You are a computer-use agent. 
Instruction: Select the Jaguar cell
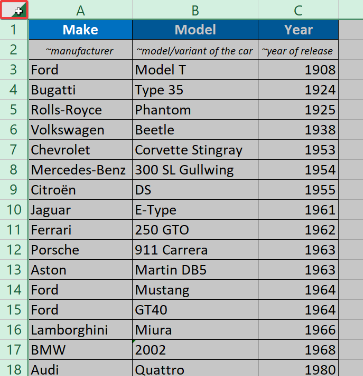[x=80, y=210]
